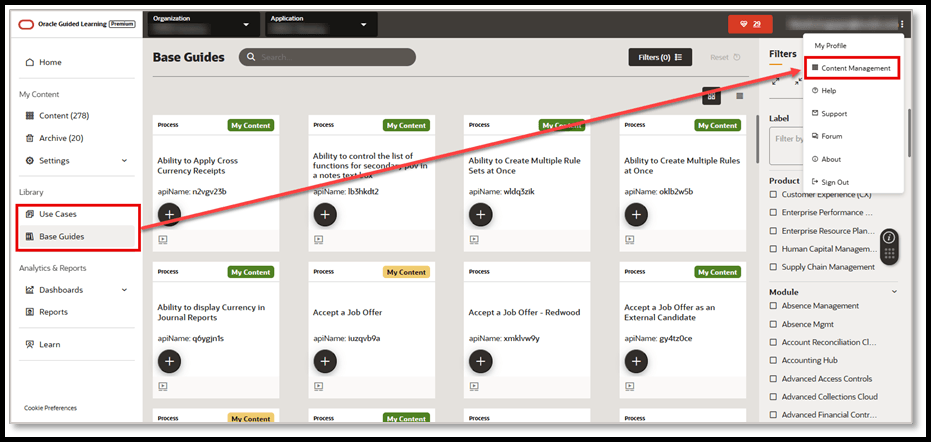931x442 pixels.
Task: Open the user kebab menu icon
Action: pos(902,24)
